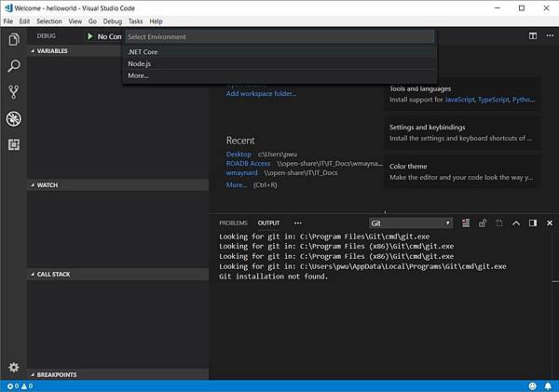The image size is (559, 392).
Task: Open the Manage gear menu
Action: point(14,367)
